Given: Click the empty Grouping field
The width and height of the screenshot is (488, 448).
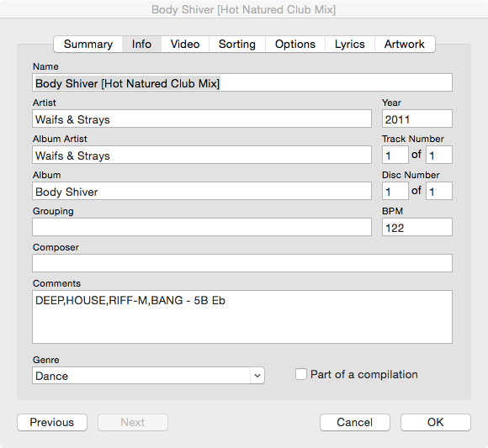Looking at the screenshot, I should coord(202,227).
